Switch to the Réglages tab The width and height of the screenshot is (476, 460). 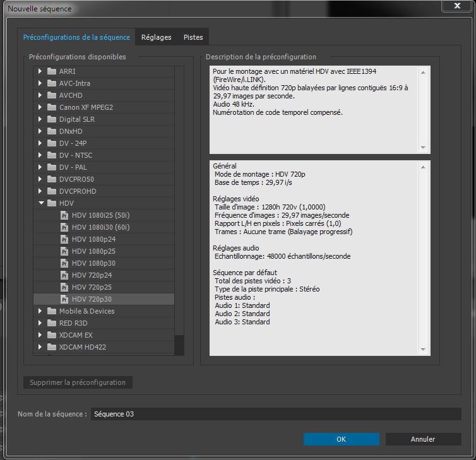click(157, 37)
